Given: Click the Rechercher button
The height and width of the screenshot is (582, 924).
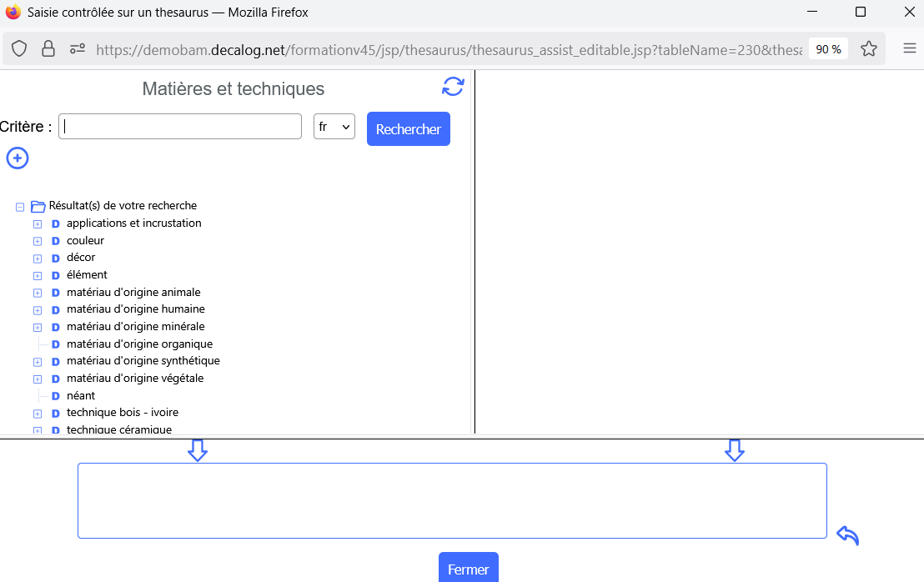Looking at the screenshot, I should (x=409, y=129).
